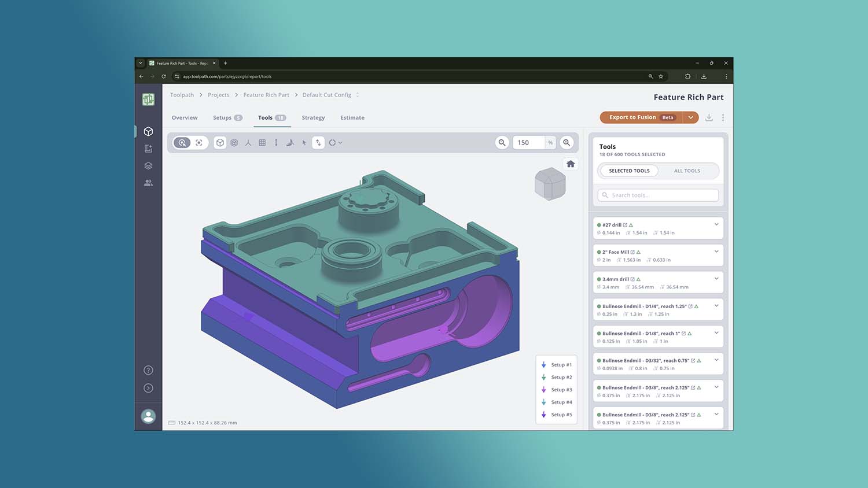Image resolution: width=868 pixels, height=488 pixels.
Task: Open the Export to Fusion dropdown arrow
Action: [690, 117]
